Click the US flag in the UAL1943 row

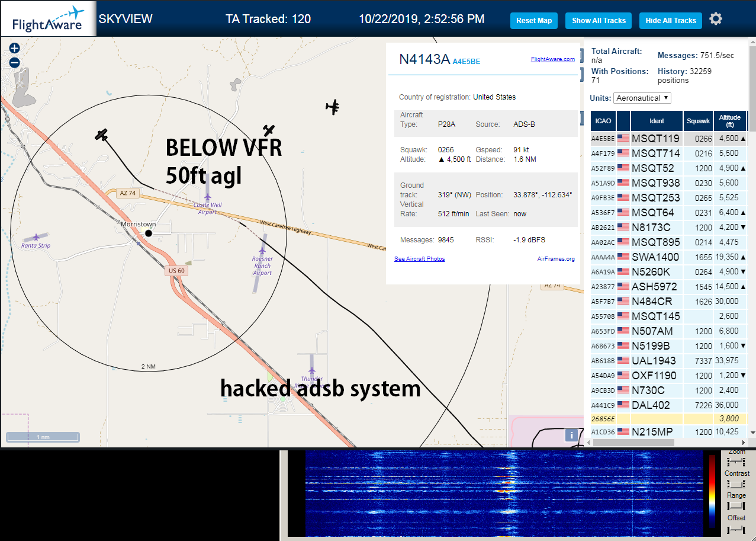pos(623,361)
